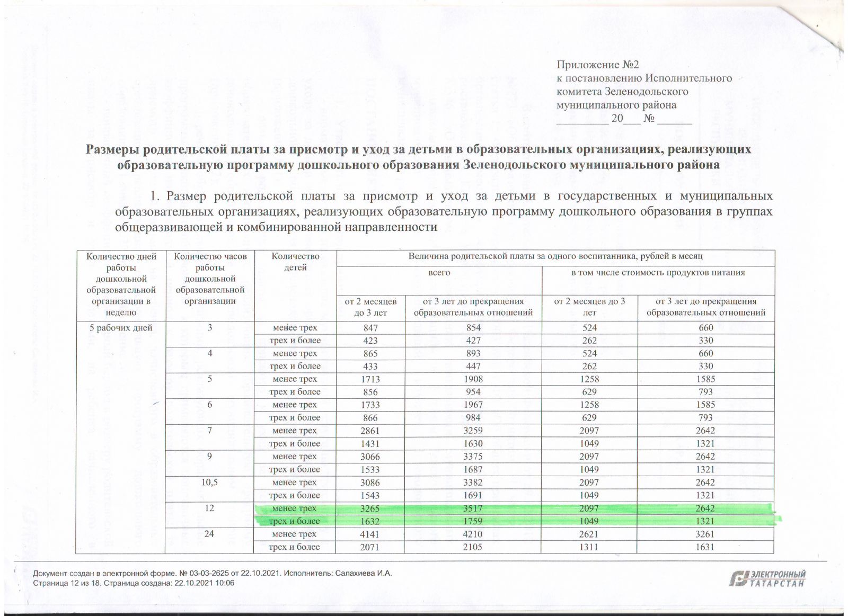
Task: Select 'Количество часов работы' column header
Action: [210, 278]
